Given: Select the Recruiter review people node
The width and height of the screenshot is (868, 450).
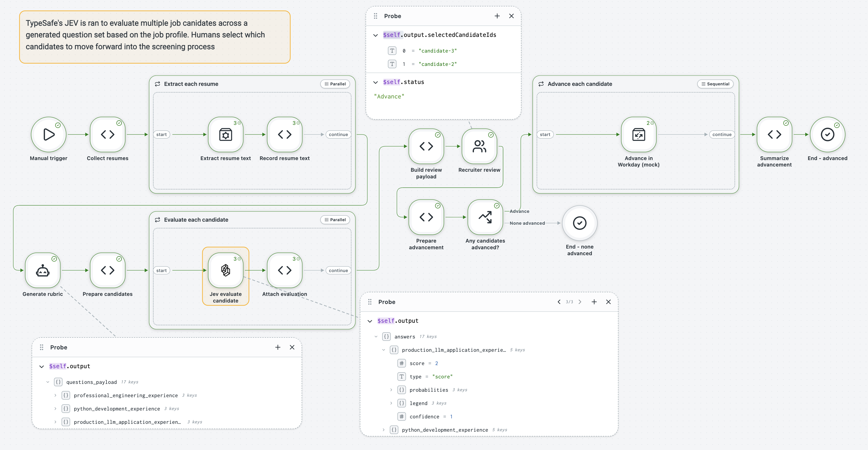Looking at the screenshot, I should click(479, 146).
